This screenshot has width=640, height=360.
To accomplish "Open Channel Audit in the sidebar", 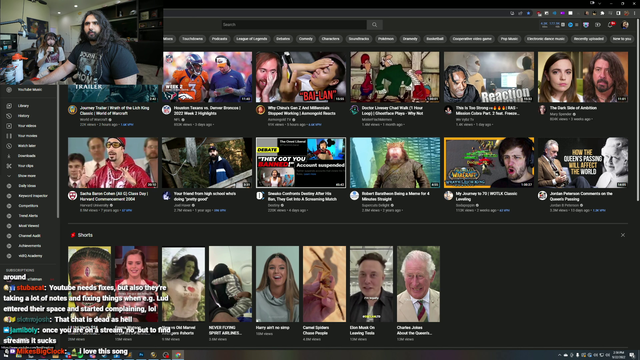I will [29, 236].
